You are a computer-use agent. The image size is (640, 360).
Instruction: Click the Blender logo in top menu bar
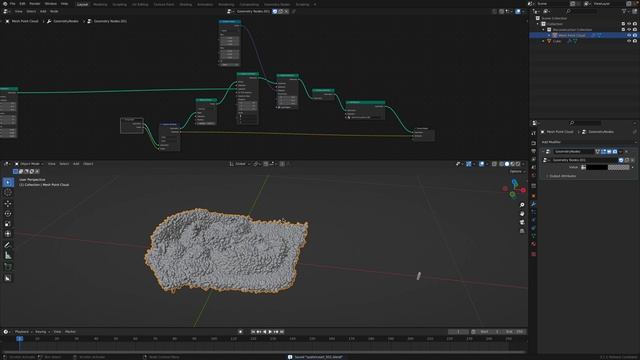point(4,4)
